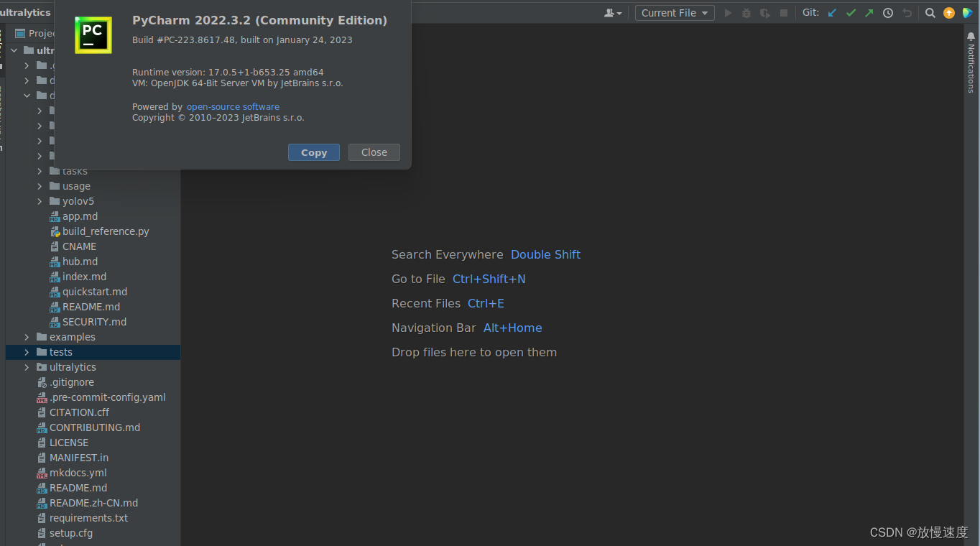
Task: Click the Stop square icon
Action: click(784, 13)
